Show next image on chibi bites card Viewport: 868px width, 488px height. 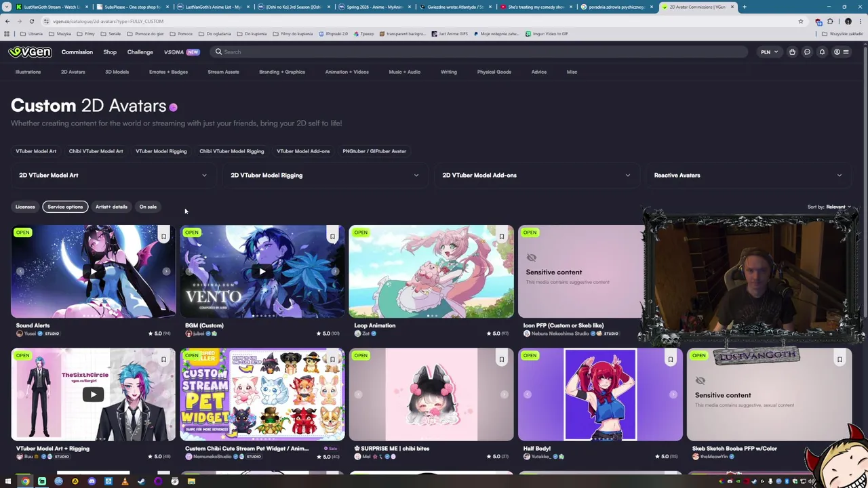tap(504, 394)
